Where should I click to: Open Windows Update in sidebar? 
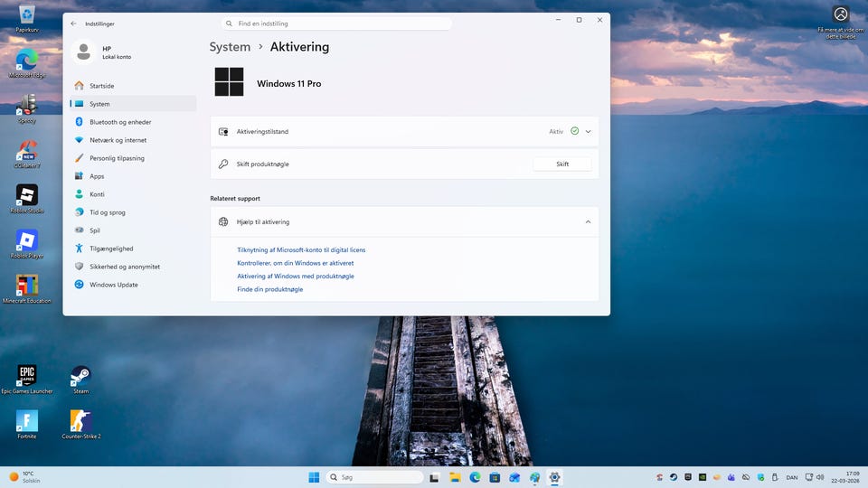point(113,285)
